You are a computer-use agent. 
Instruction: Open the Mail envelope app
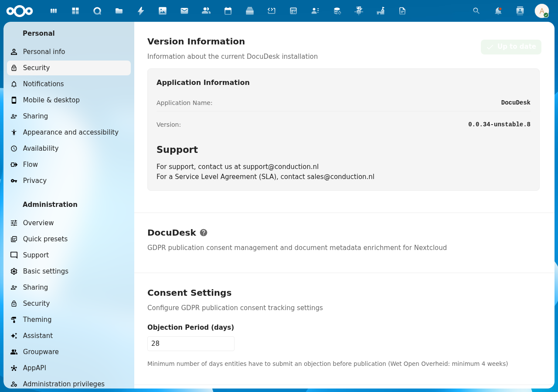184,11
